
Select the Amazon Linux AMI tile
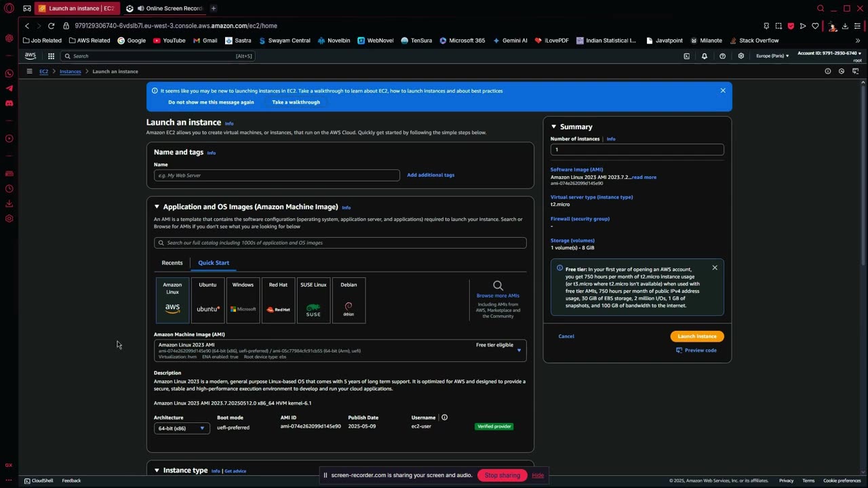click(x=172, y=300)
